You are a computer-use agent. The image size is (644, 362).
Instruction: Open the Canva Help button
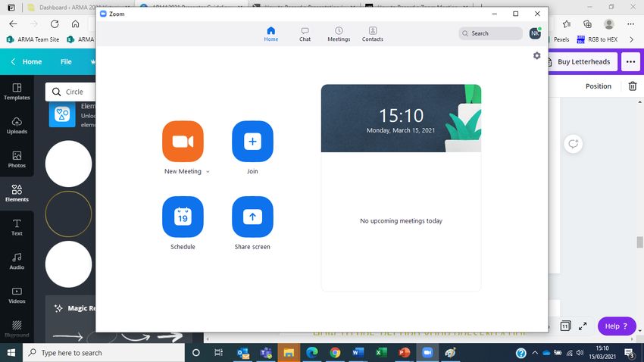[617, 326]
